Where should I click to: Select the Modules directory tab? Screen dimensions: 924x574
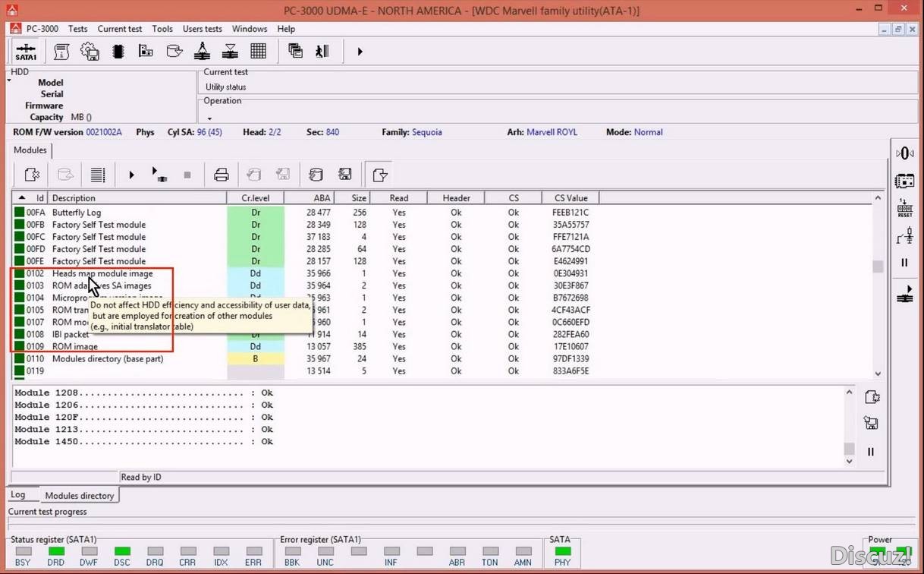[x=80, y=496]
